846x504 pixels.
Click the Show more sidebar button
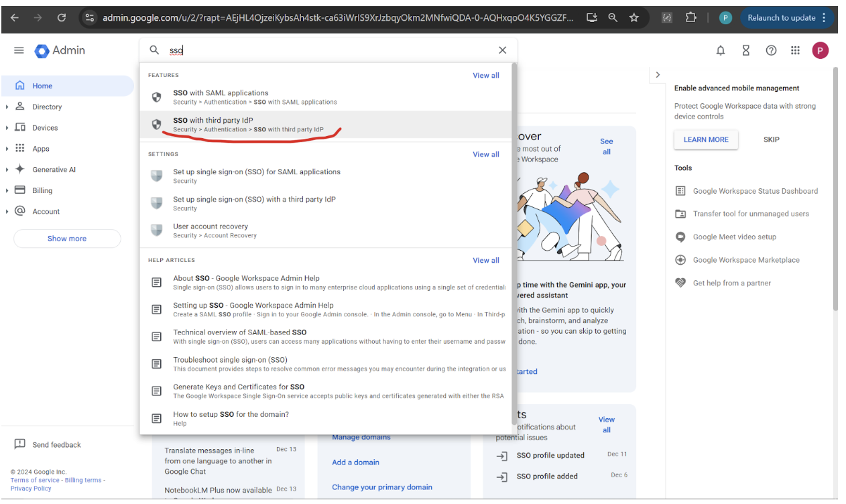(67, 239)
